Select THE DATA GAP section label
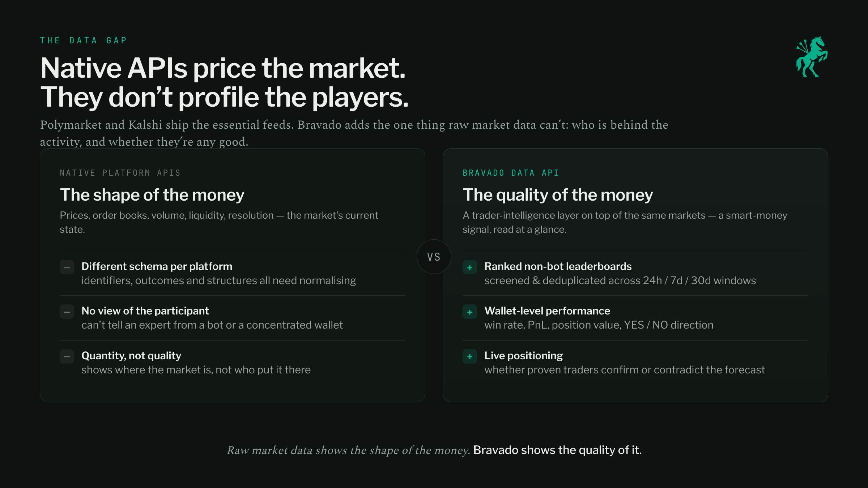 point(84,40)
